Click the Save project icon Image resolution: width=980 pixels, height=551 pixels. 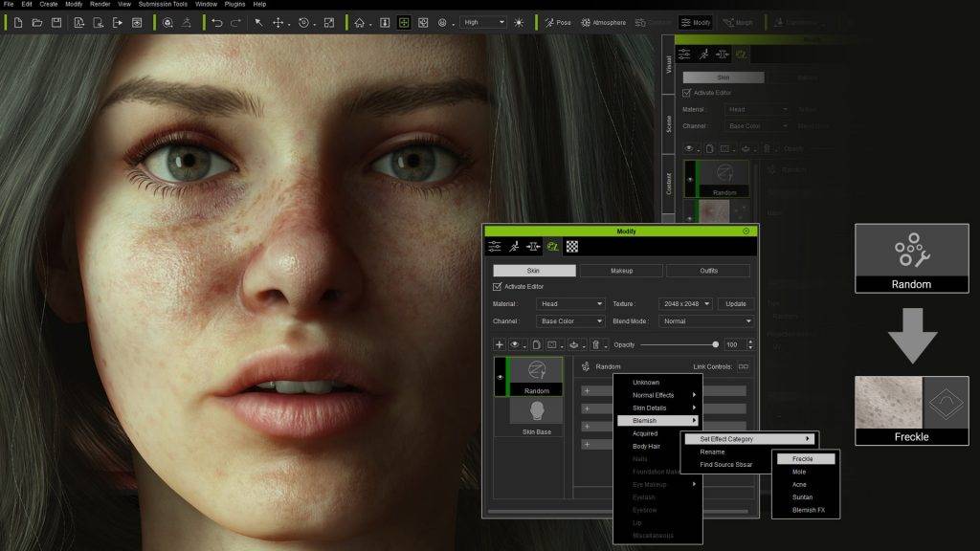point(56,22)
